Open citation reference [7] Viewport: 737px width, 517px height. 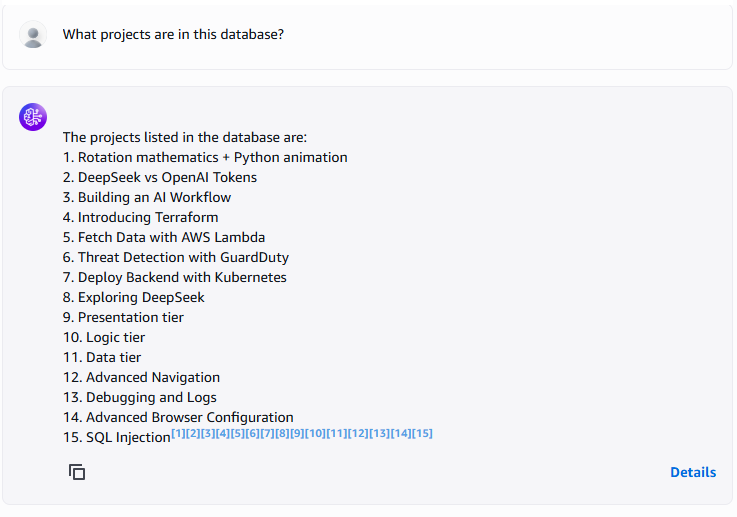[268, 433]
